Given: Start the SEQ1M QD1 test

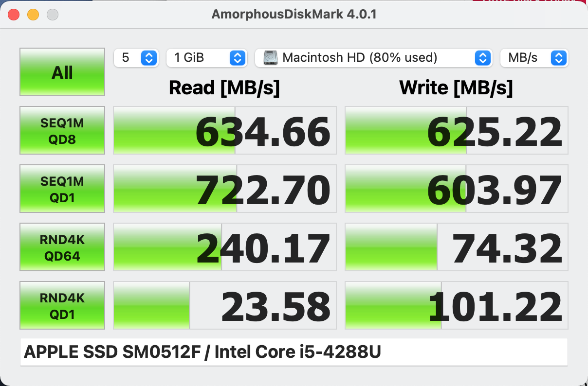Looking at the screenshot, I should coord(62,189).
